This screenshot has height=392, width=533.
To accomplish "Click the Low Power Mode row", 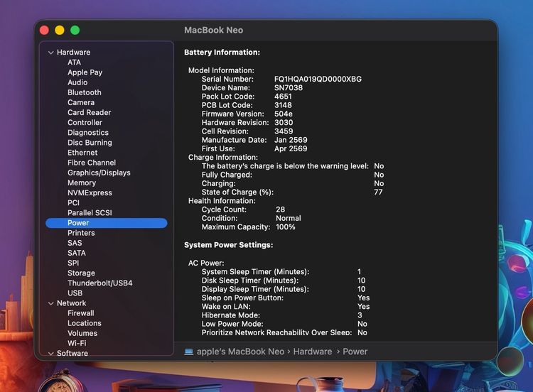I will coord(284,324).
